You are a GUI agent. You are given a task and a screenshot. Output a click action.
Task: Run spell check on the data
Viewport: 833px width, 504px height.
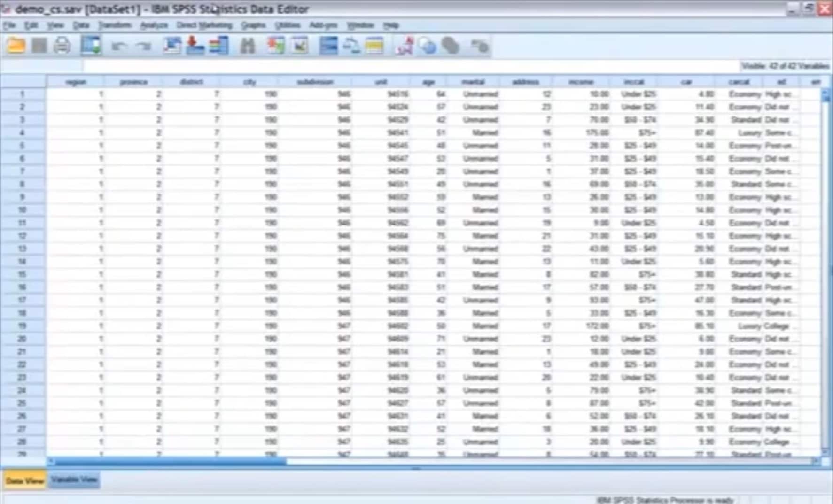pos(403,46)
